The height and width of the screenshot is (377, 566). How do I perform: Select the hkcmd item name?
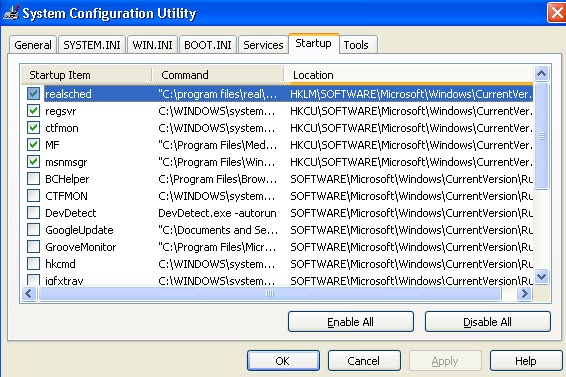click(60, 264)
